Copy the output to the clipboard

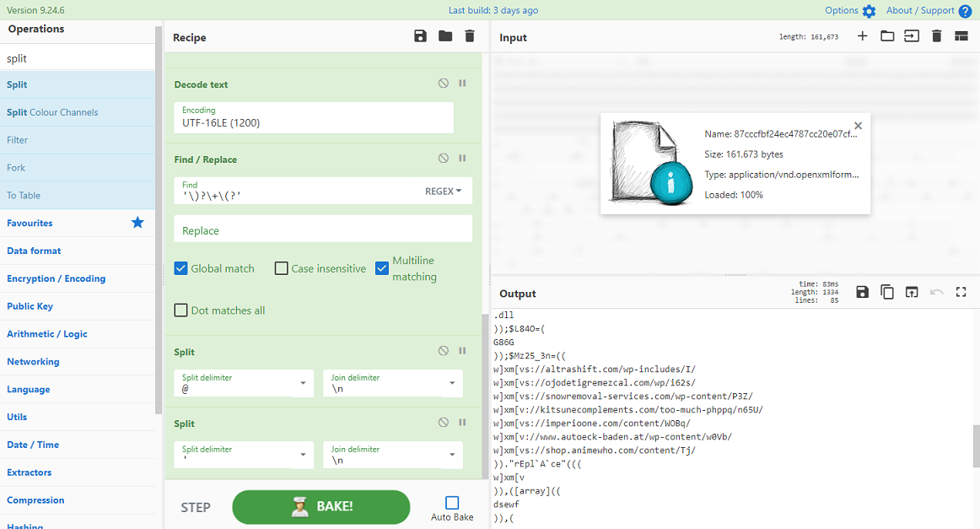coord(887,292)
